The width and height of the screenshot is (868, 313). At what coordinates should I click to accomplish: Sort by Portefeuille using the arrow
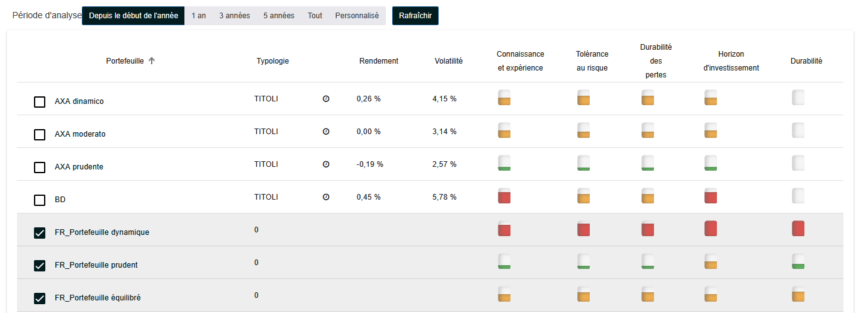(x=152, y=61)
